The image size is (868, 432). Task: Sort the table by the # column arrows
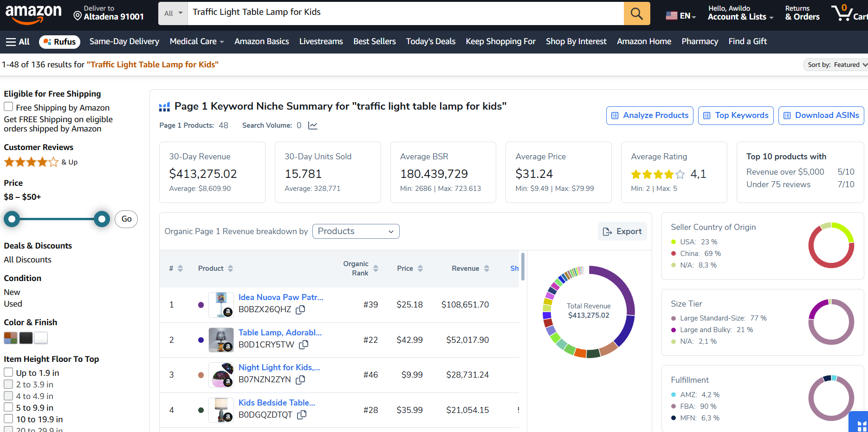point(181,268)
